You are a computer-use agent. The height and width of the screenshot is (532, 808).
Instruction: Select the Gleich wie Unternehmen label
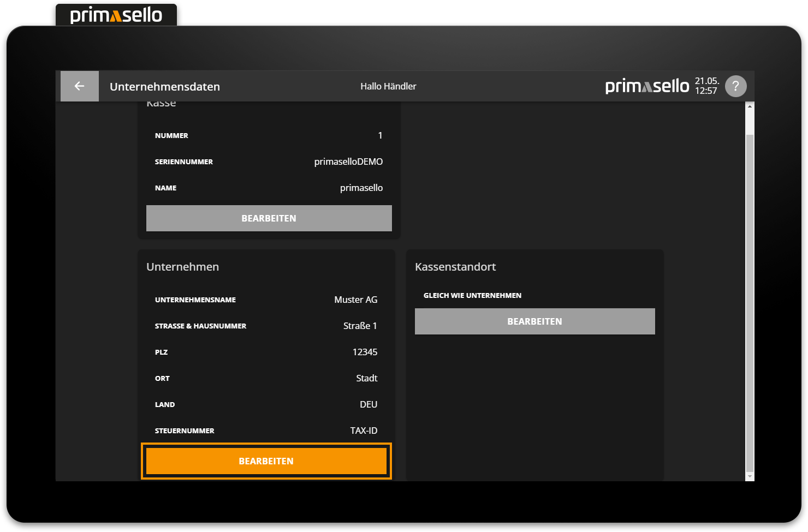pyautogui.click(x=472, y=295)
